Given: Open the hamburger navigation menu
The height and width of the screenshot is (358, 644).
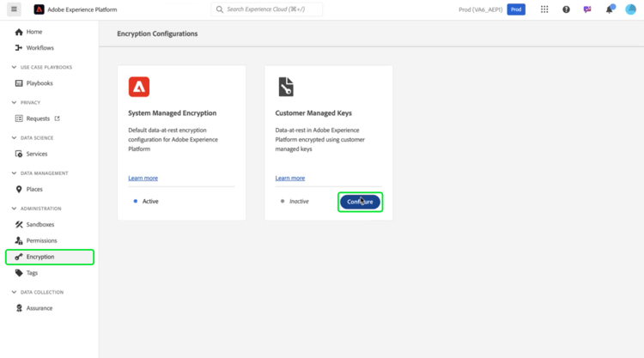Looking at the screenshot, I should point(14,9).
